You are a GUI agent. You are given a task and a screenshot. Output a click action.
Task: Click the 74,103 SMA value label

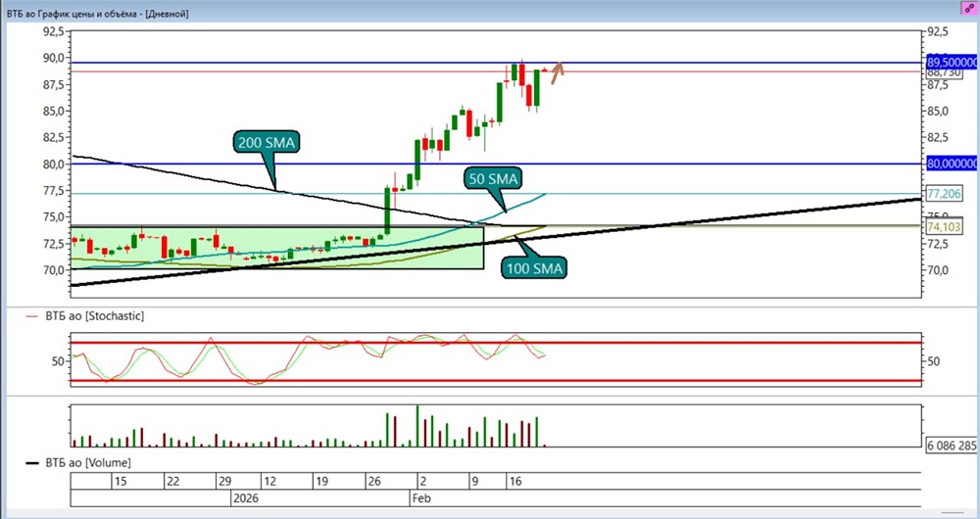pyautogui.click(x=944, y=226)
